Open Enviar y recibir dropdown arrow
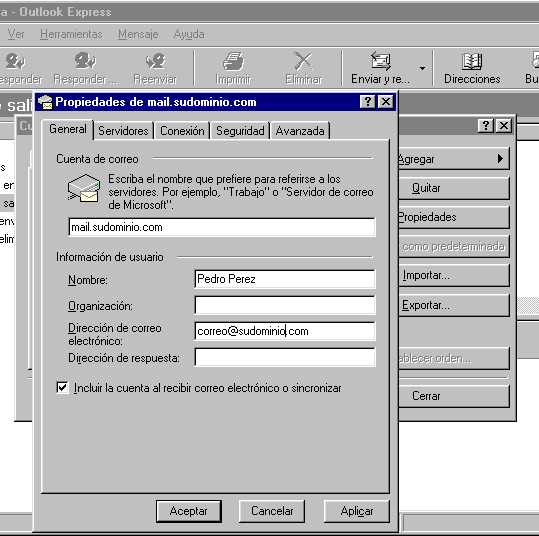The width and height of the screenshot is (539, 536). 422,68
